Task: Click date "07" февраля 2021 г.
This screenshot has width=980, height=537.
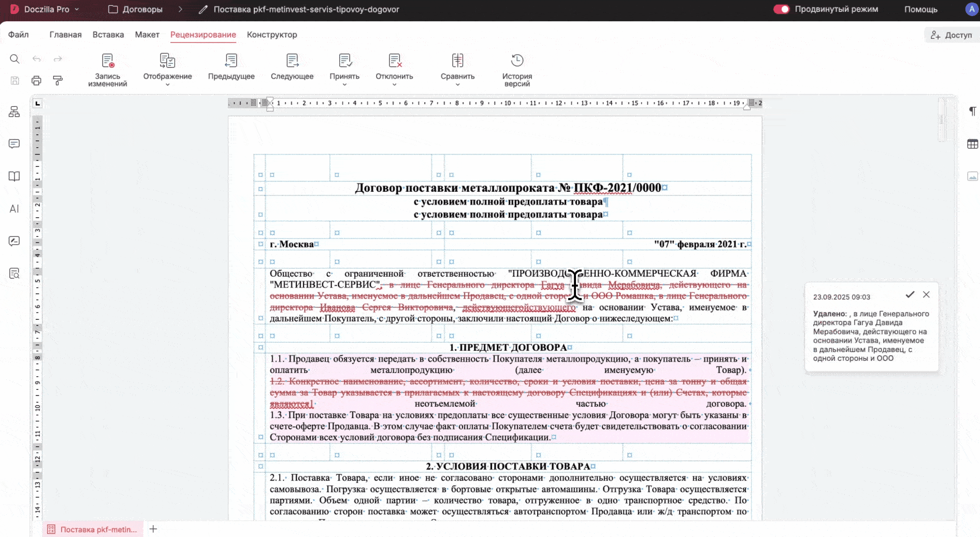Action: coord(700,244)
